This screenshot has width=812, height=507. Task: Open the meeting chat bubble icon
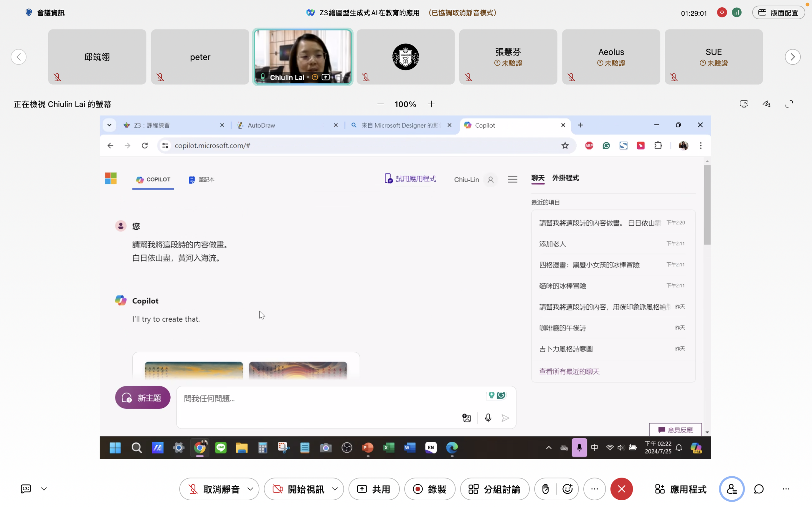[x=759, y=489]
